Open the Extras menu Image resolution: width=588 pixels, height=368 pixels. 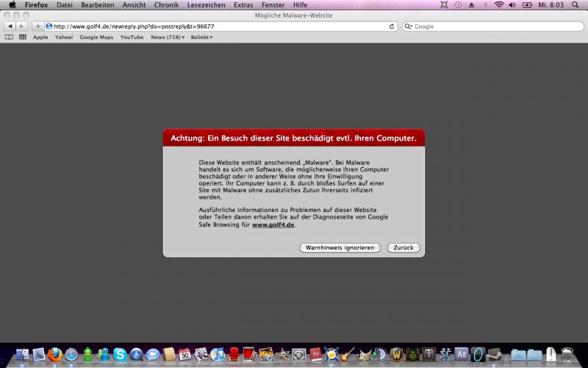pos(243,5)
